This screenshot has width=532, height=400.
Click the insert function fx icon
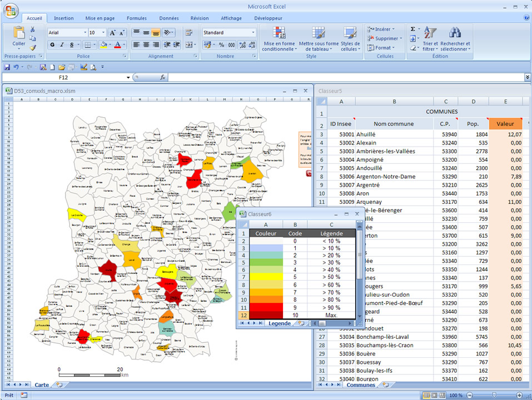pyautogui.click(x=163, y=77)
